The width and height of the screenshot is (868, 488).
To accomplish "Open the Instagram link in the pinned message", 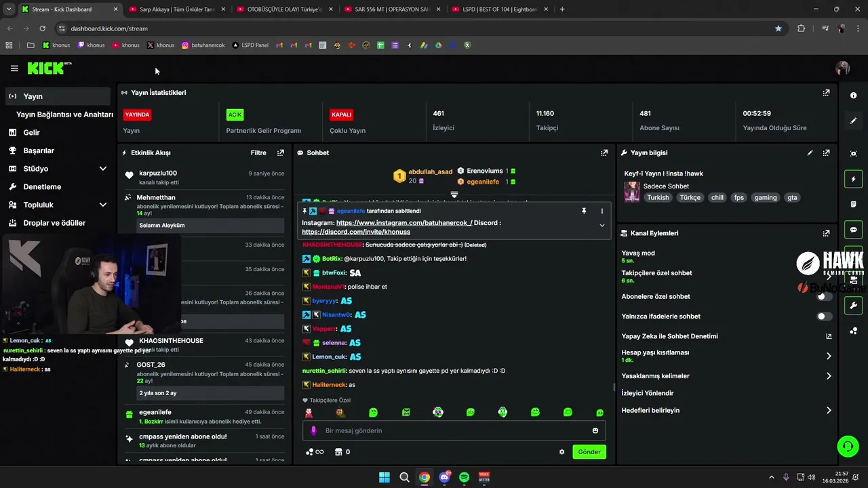I will (x=404, y=223).
